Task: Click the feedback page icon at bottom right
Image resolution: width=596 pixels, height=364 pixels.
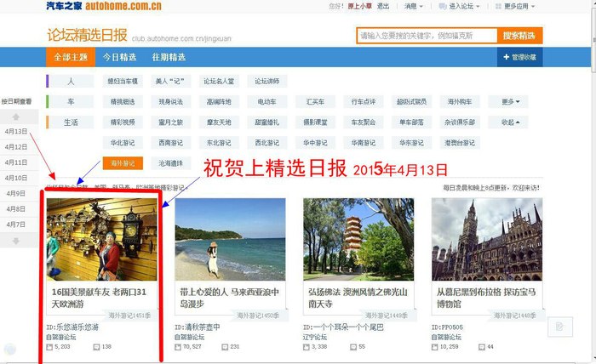Action: (558, 327)
